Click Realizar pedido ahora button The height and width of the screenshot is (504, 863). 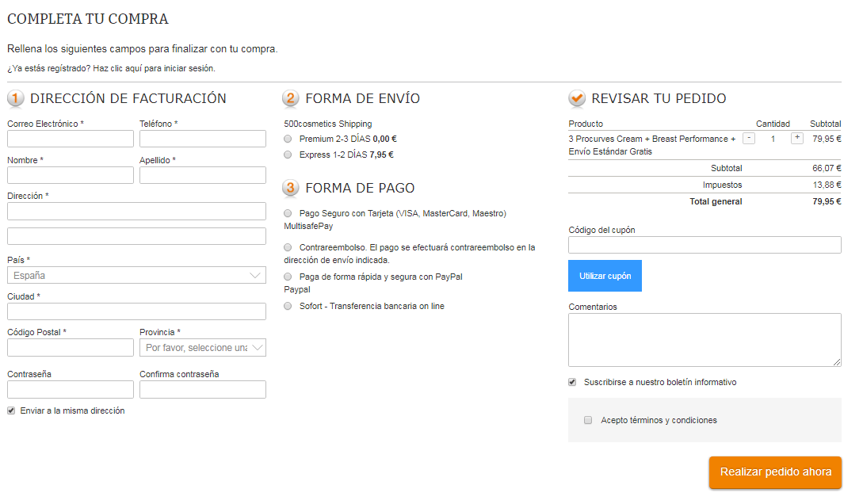(x=774, y=472)
